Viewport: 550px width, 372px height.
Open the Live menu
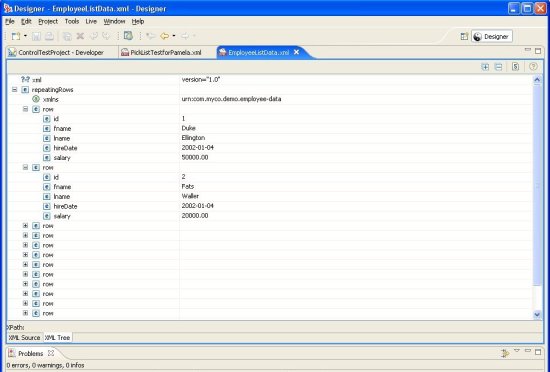point(91,21)
